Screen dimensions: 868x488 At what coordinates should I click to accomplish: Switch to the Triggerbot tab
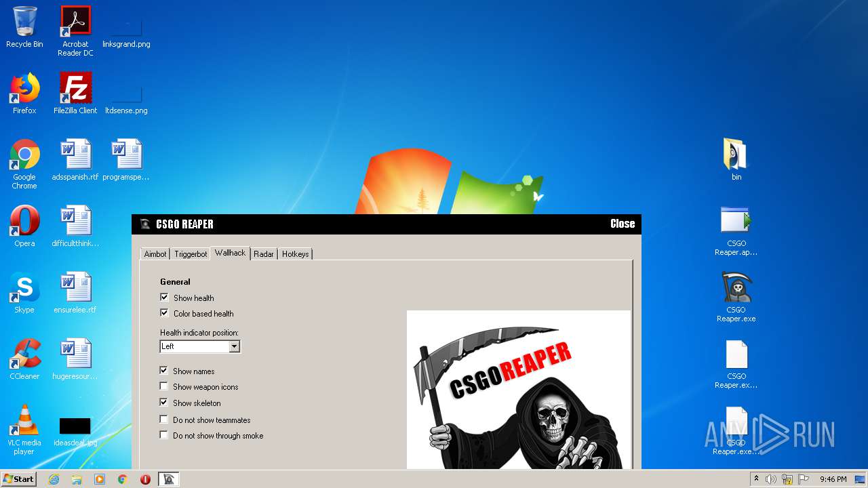[x=191, y=254]
